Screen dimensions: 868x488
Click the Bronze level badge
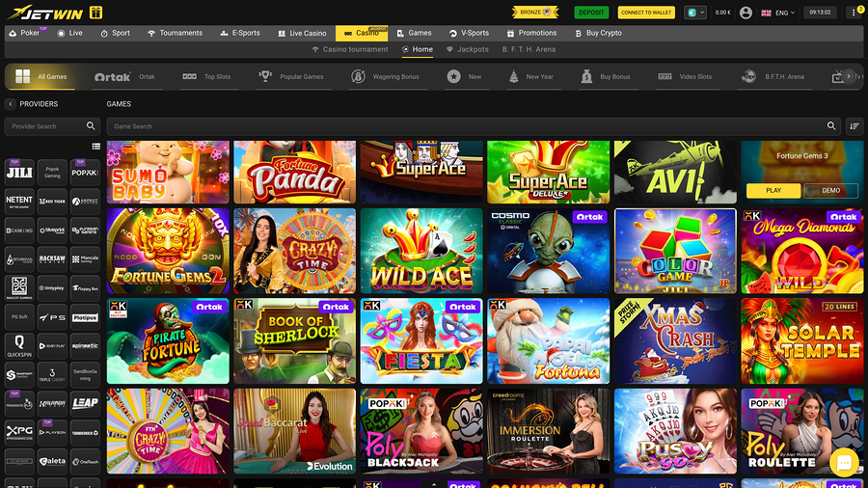point(534,13)
